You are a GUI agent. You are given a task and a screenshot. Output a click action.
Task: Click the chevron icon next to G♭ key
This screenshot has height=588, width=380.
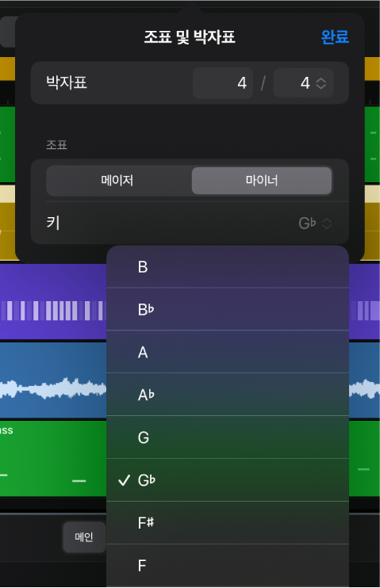[327, 223]
